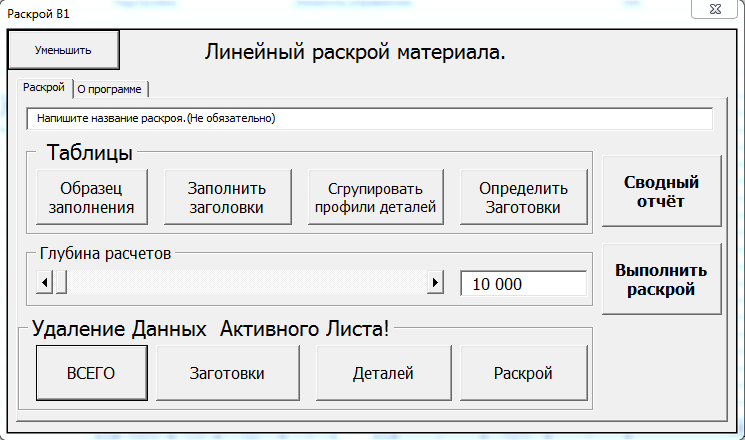Open the О программе tab
The width and height of the screenshot is (745, 440).
pyautogui.click(x=110, y=89)
